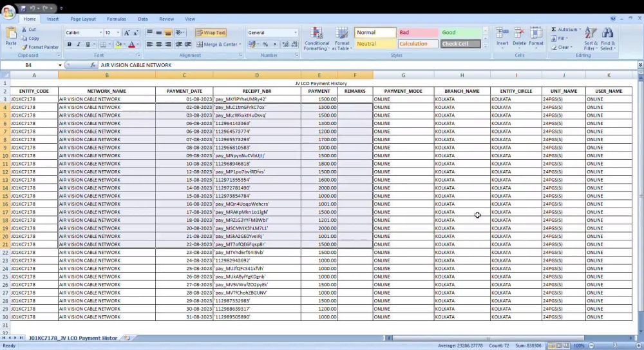Shrink font size with smaller A
Screen dimensions: 644x350
[x=135, y=32]
